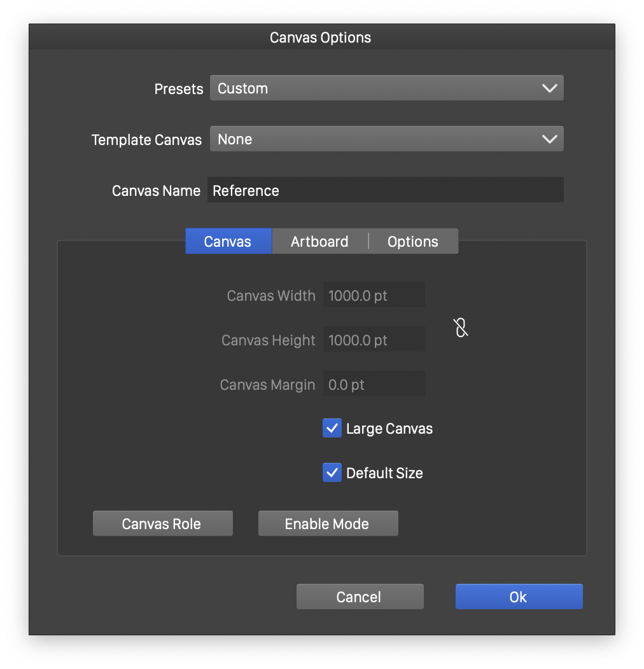Click into the Canvas Height field
Screen dimensions: 644x669
pyautogui.click(x=374, y=340)
